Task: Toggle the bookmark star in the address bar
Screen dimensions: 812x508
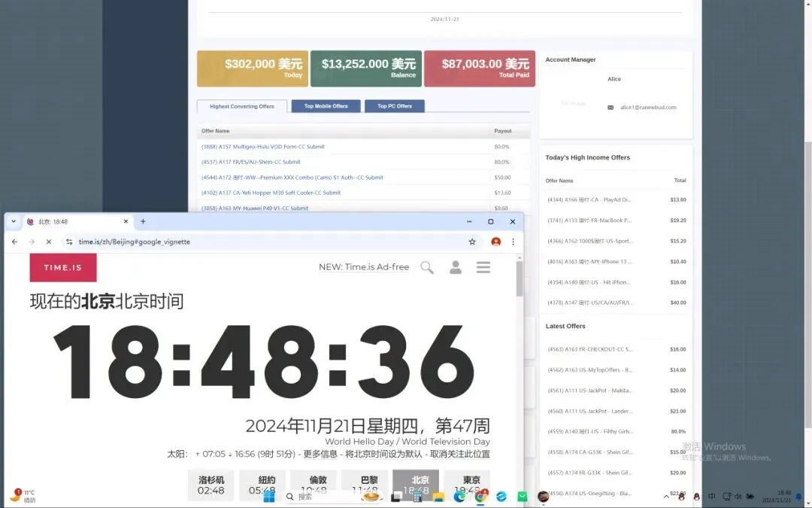Action: 472,242
